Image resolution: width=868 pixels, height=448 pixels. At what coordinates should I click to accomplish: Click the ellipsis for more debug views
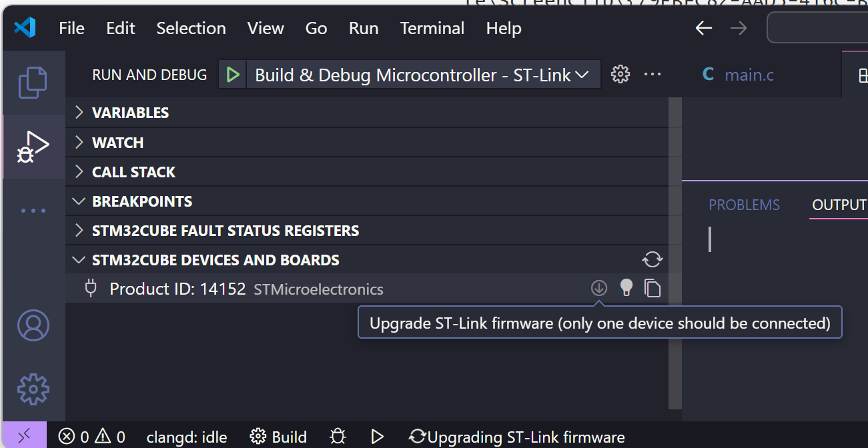tap(653, 74)
